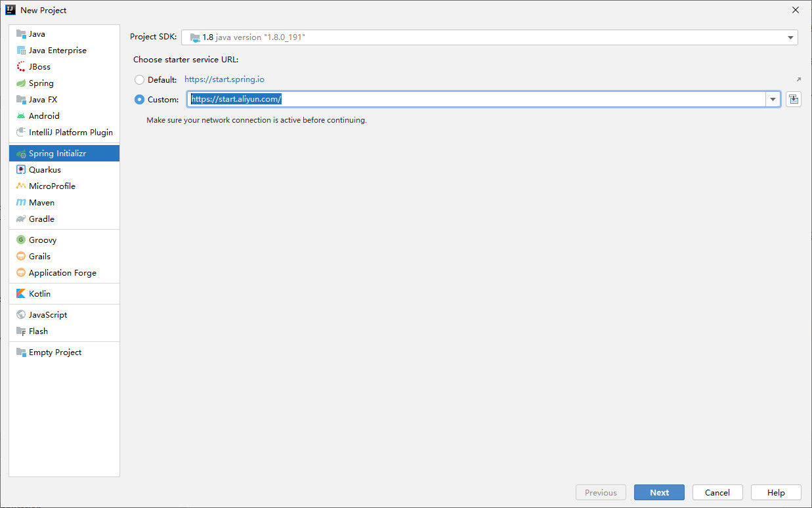
Task: Select the green Groovy icon
Action: (21, 240)
